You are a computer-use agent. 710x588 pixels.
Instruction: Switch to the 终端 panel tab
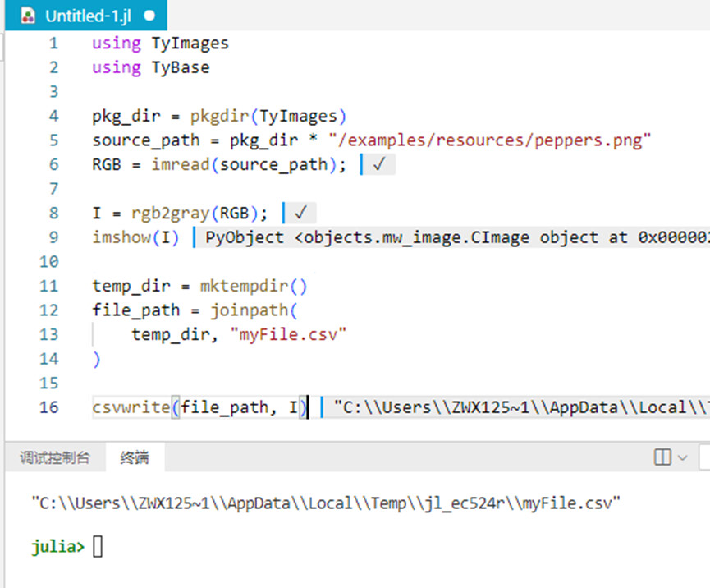click(135, 457)
